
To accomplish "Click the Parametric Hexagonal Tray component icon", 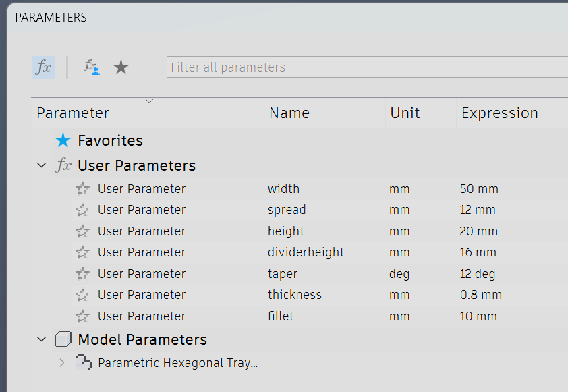I will pyautogui.click(x=83, y=363).
